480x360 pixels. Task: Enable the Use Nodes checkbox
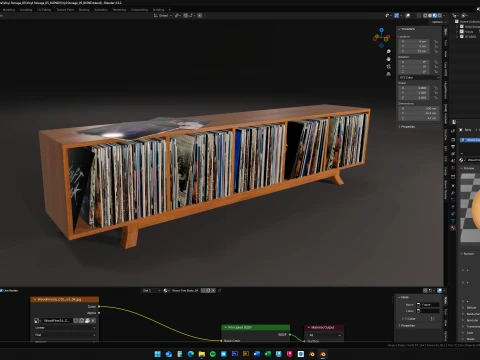click(1, 290)
